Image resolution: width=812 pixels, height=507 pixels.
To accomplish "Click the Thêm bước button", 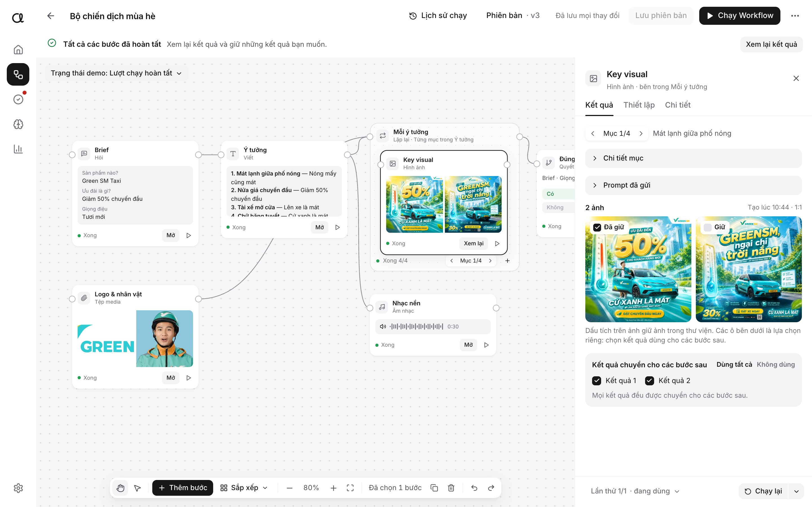I will (x=182, y=488).
